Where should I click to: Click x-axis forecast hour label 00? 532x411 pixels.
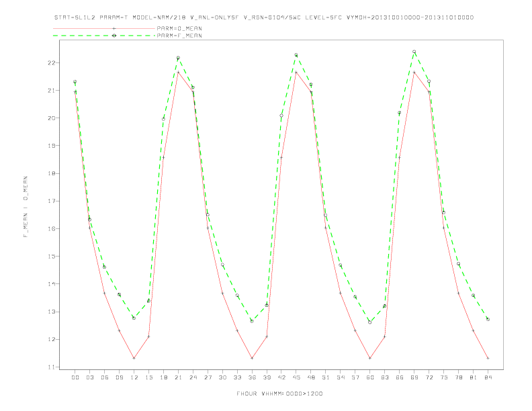(x=75, y=377)
